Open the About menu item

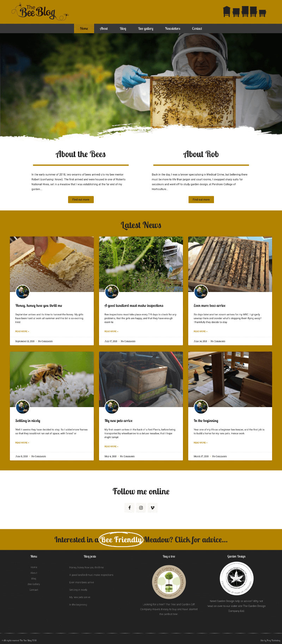[104, 29]
